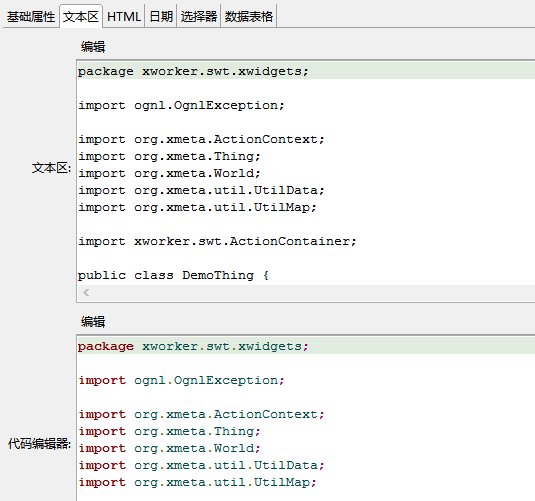Click the 代码编辑器: field label
This screenshot has width=535, height=501.
[40, 444]
